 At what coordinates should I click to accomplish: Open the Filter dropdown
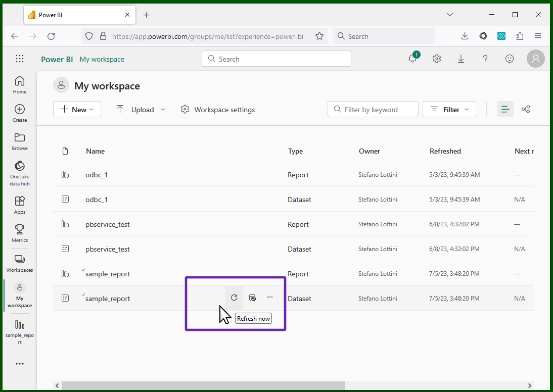click(x=449, y=109)
